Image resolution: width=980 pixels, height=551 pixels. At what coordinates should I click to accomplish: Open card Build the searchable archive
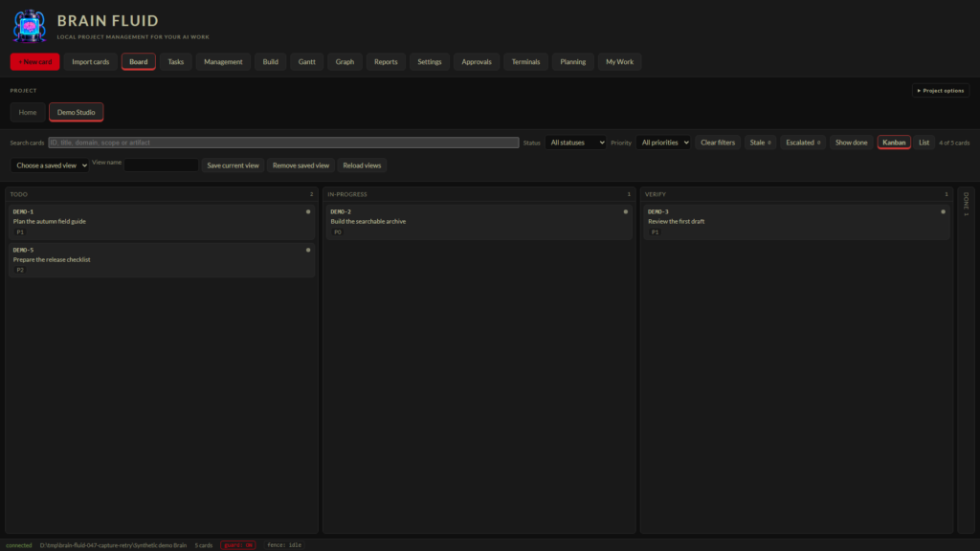(479, 222)
